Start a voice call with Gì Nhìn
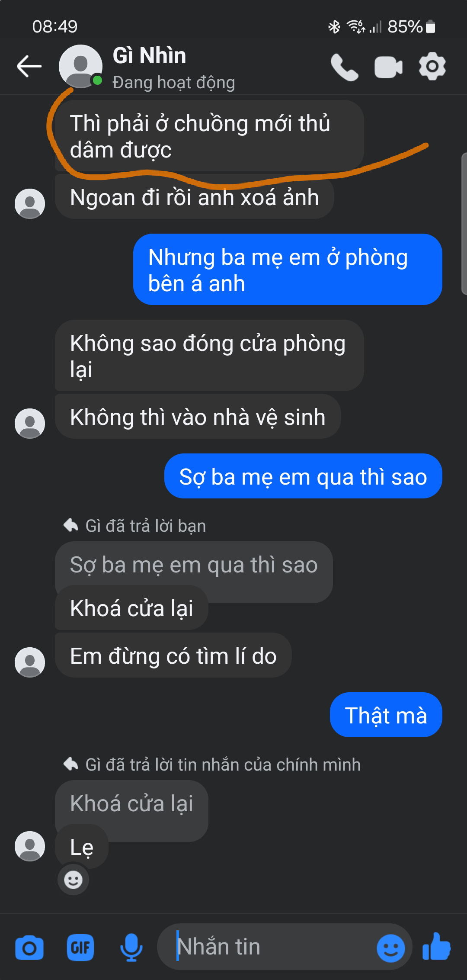This screenshot has height=980, width=467. tap(345, 67)
